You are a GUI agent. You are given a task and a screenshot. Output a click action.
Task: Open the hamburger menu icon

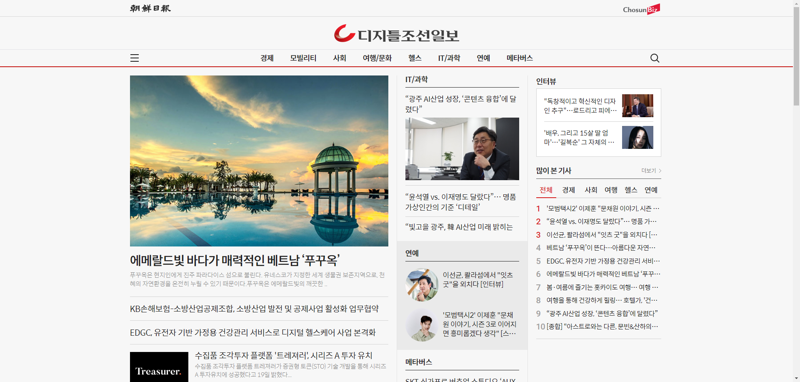[x=134, y=58]
